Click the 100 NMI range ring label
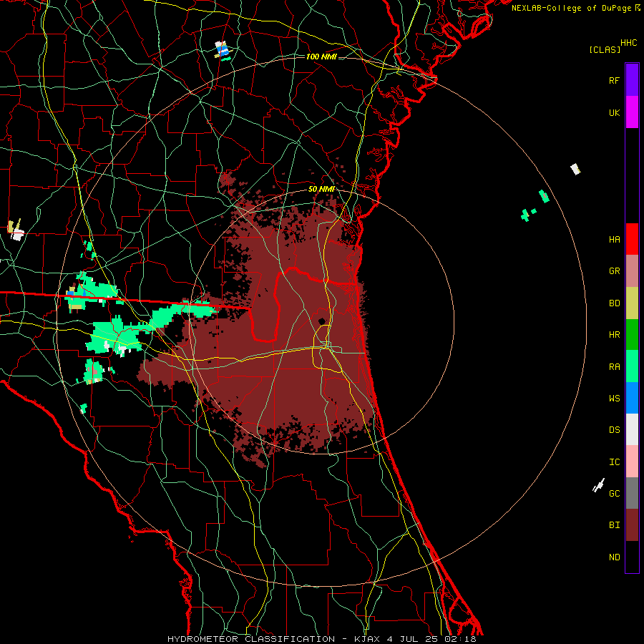This screenshot has width=644, height=644. 321,57
